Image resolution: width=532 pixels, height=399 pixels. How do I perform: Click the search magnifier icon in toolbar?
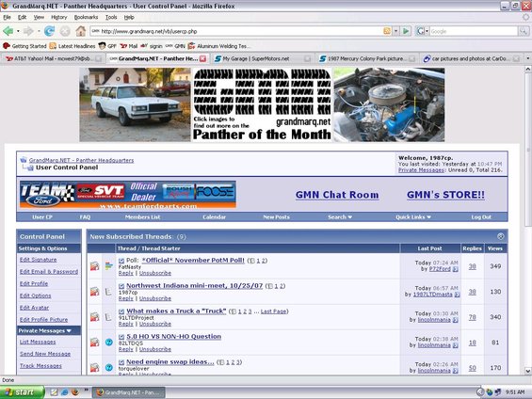click(524, 31)
